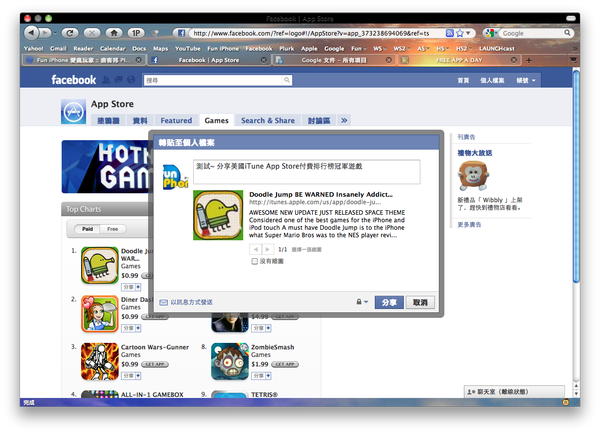Click the Facebook 搜尋 search field
The height and width of the screenshot is (434, 600).
point(213,80)
